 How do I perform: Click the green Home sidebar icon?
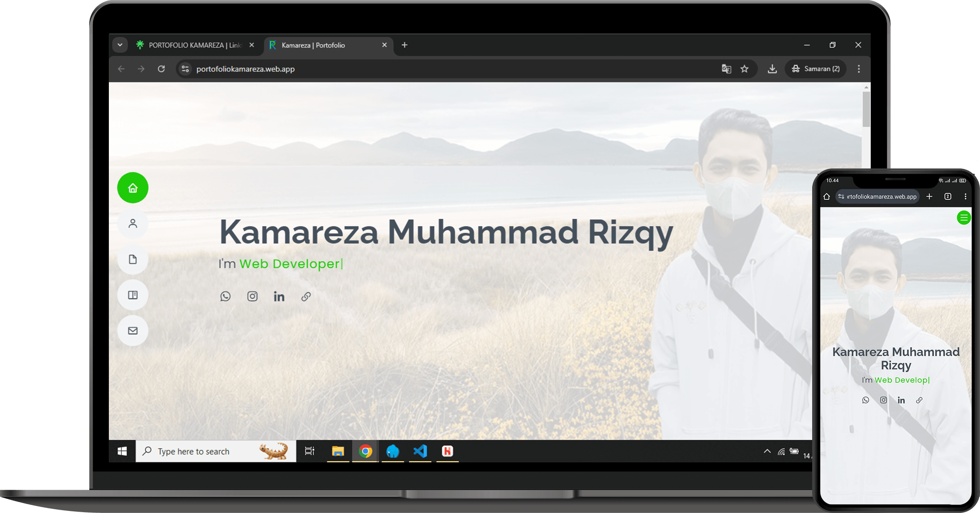click(x=133, y=188)
